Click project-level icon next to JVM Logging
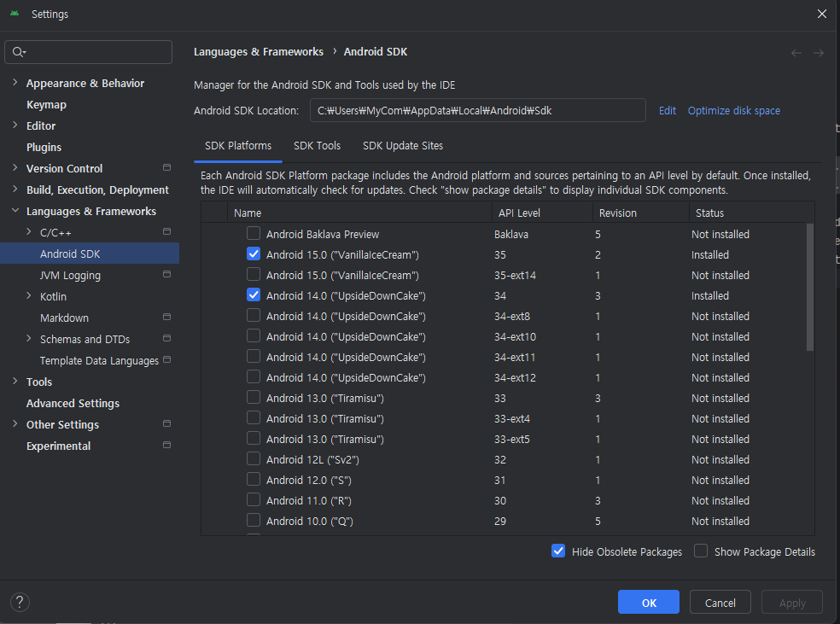The height and width of the screenshot is (624, 840). point(166,274)
